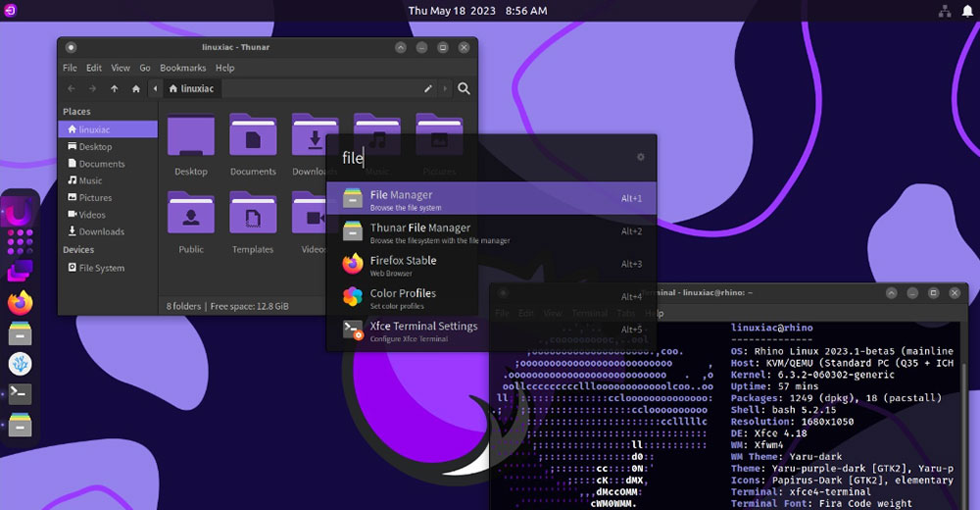Click the workspace switcher icon in dock
The height and width of the screenshot is (510, 980).
pos(21,271)
